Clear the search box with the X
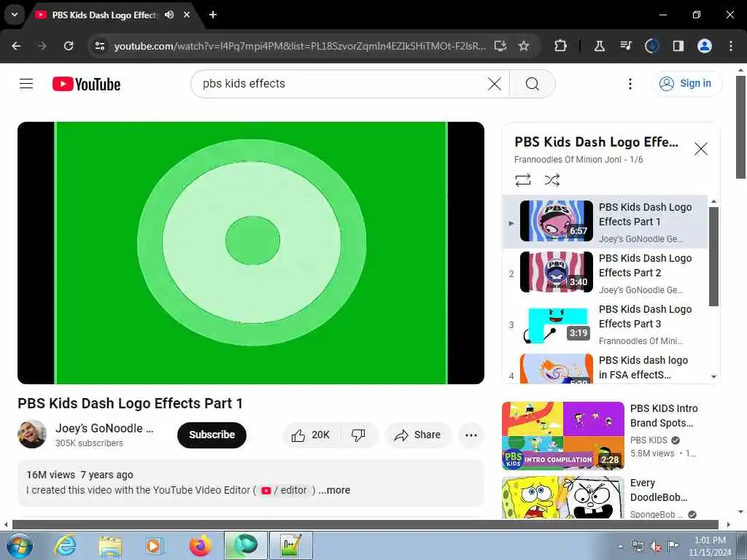 [x=495, y=84]
